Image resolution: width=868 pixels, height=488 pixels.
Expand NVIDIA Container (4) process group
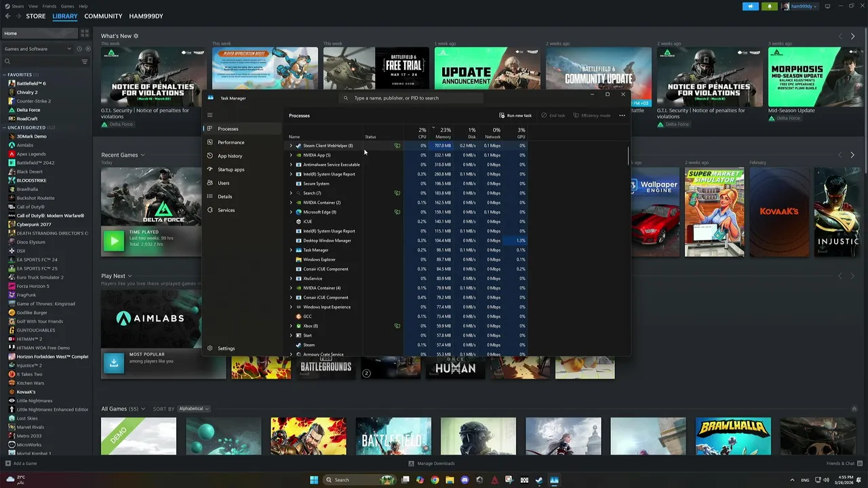click(x=291, y=288)
